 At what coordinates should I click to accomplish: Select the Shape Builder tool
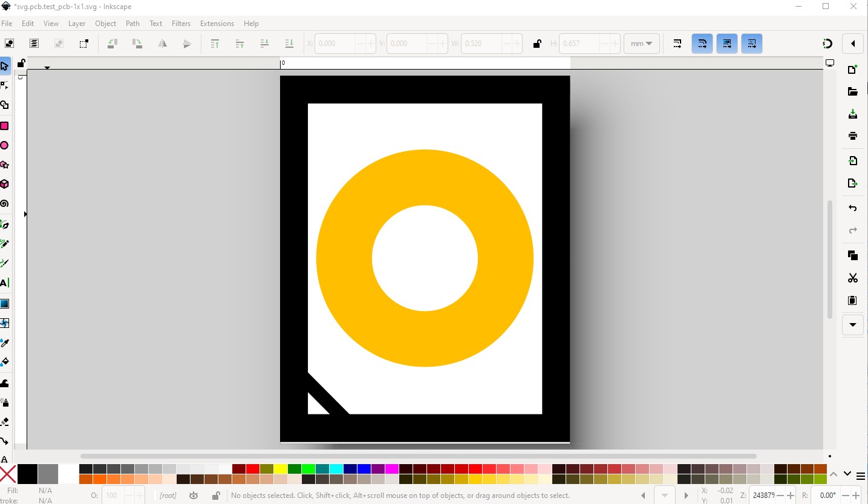4,105
